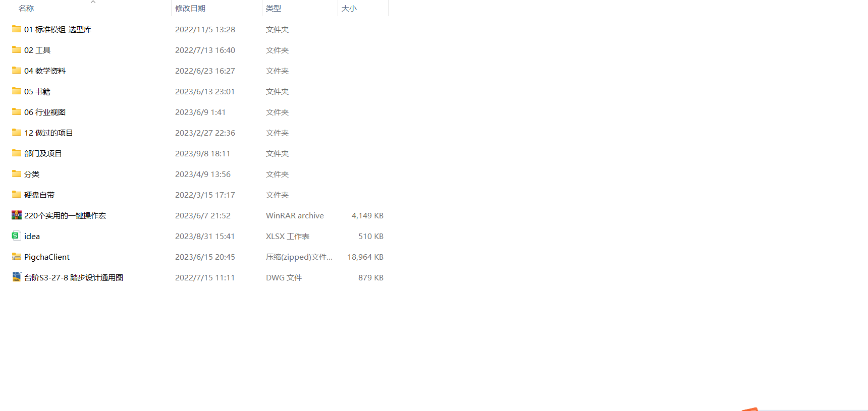Select the 05 书籍 folder name
The width and height of the screenshot is (868, 411).
(x=37, y=92)
